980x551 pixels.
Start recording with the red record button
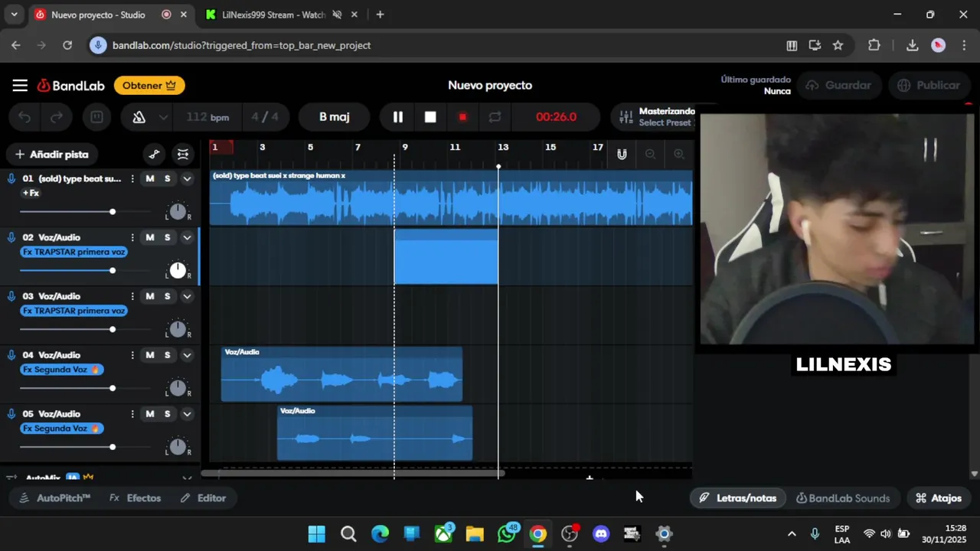point(462,117)
